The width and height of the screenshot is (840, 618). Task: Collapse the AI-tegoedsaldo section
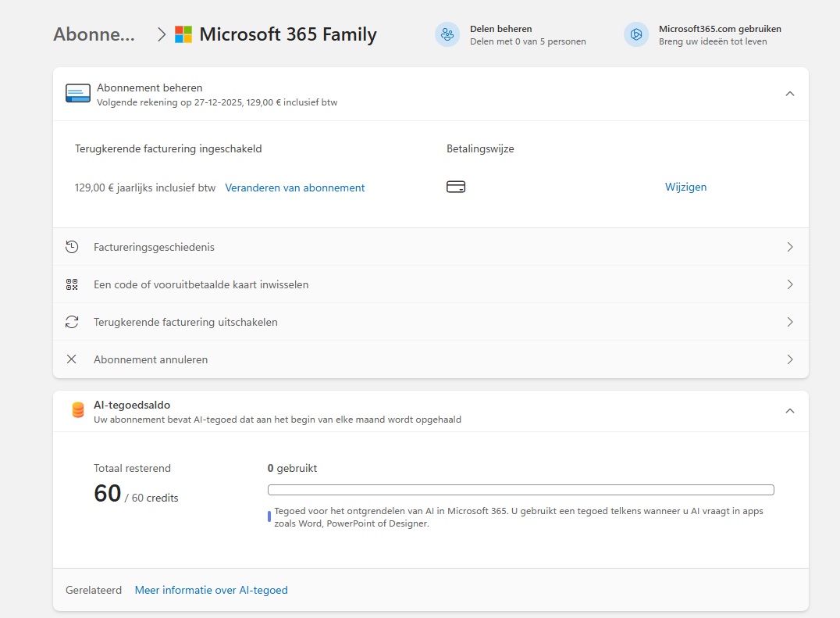tap(789, 411)
